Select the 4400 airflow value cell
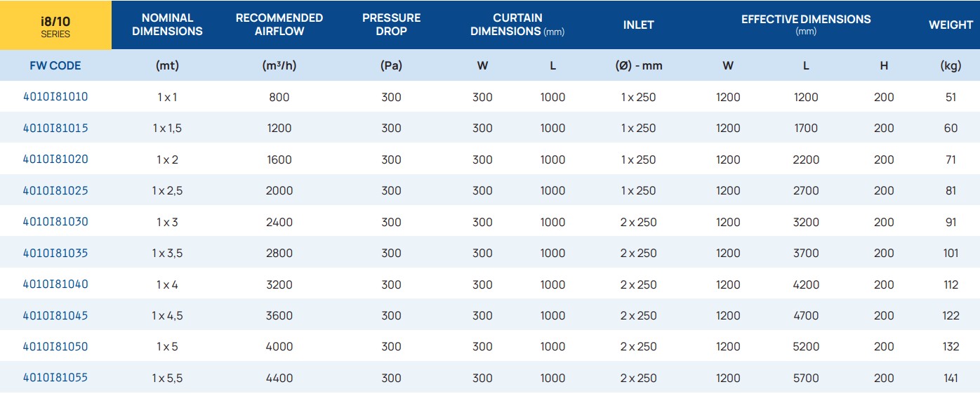 pyautogui.click(x=279, y=378)
